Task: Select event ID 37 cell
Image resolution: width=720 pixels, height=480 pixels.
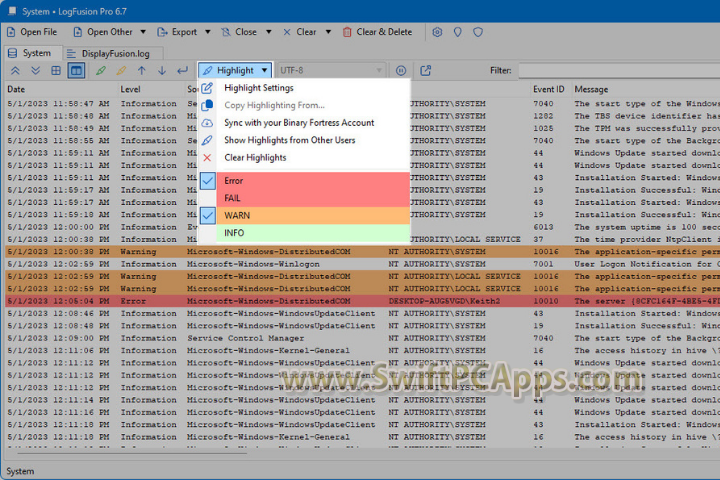Action: click(538, 239)
